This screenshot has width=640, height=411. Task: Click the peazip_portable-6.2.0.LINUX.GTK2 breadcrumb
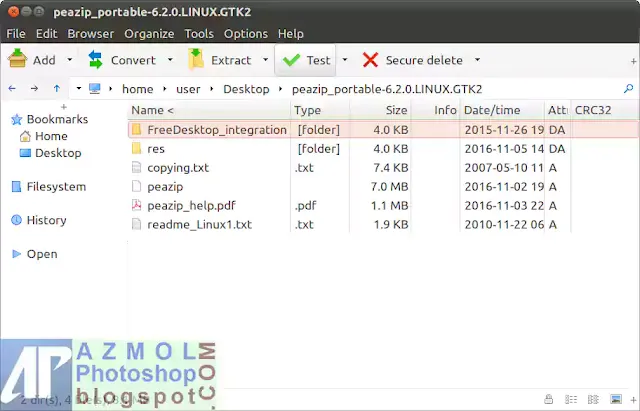click(x=387, y=89)
